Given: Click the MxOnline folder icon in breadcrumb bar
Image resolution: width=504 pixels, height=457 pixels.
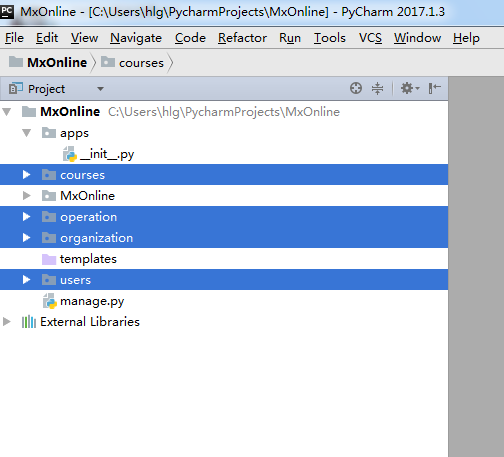Looking at the screenshot, I should pos(15,62).
